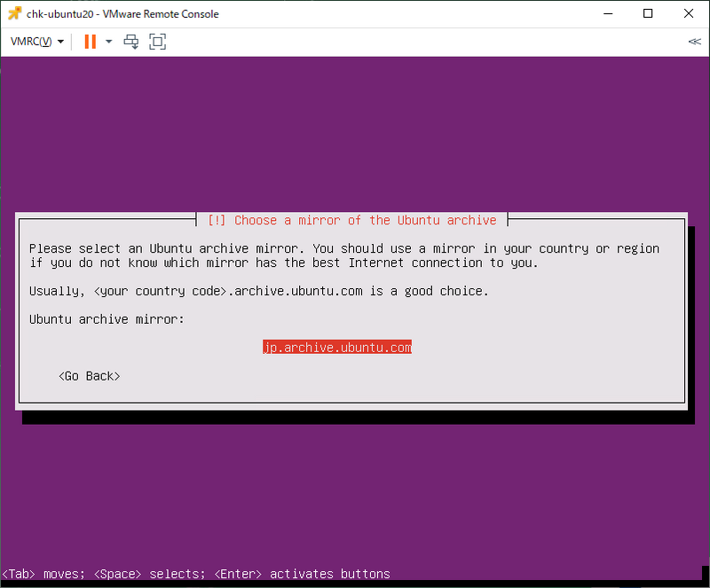Expand the power options dropdown arrow
Viewport: 710px width, 588px height.
[108, 42]
